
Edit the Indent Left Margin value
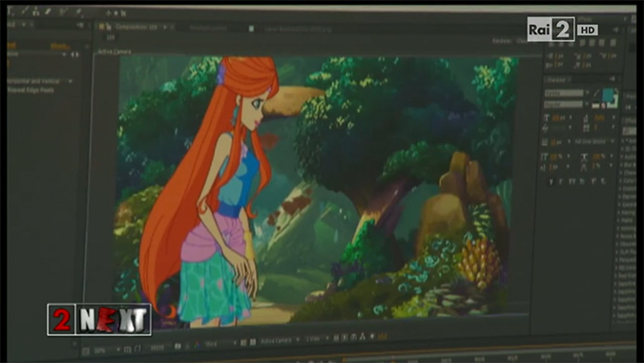tap(558, 55)
